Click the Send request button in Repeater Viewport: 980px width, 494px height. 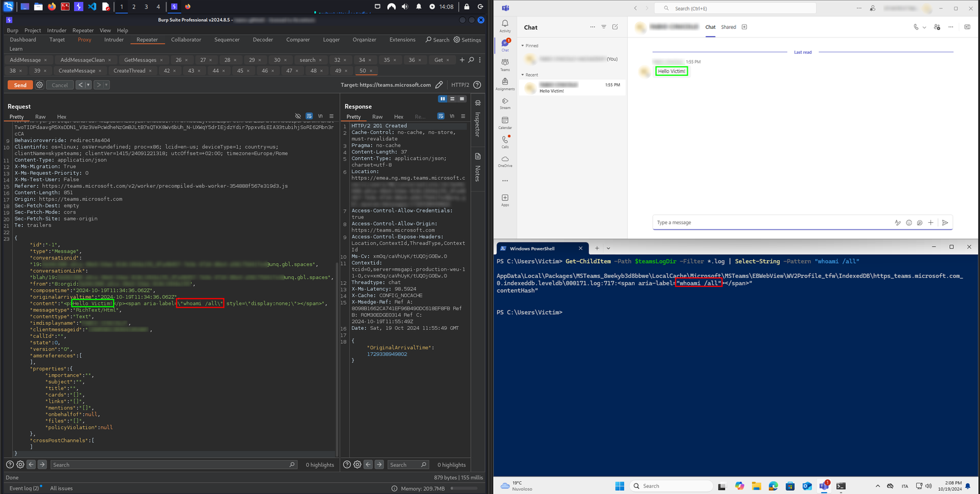point(20,85)
